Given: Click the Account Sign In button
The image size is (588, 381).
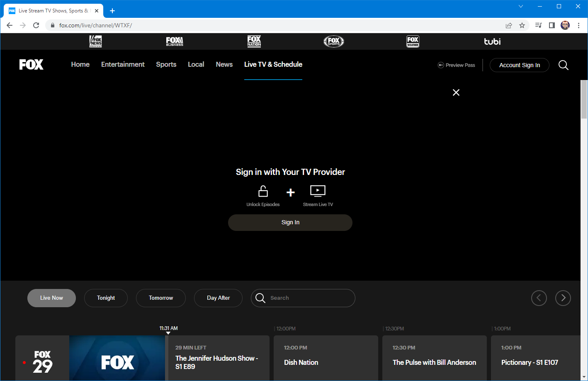Looking at the screenshot, I should tap(519, 65).
